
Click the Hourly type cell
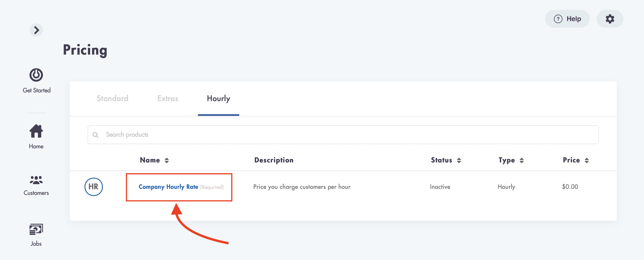pyautogui.click(x=506, y=187)
